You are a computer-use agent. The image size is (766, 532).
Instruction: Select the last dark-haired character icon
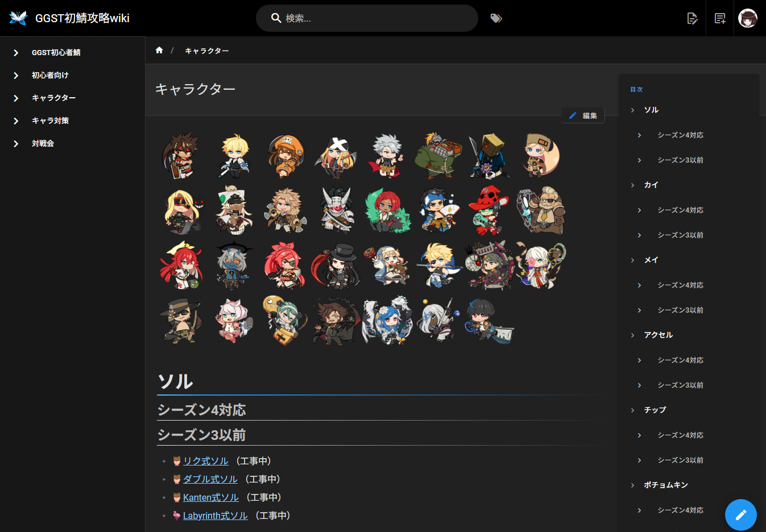488,321
